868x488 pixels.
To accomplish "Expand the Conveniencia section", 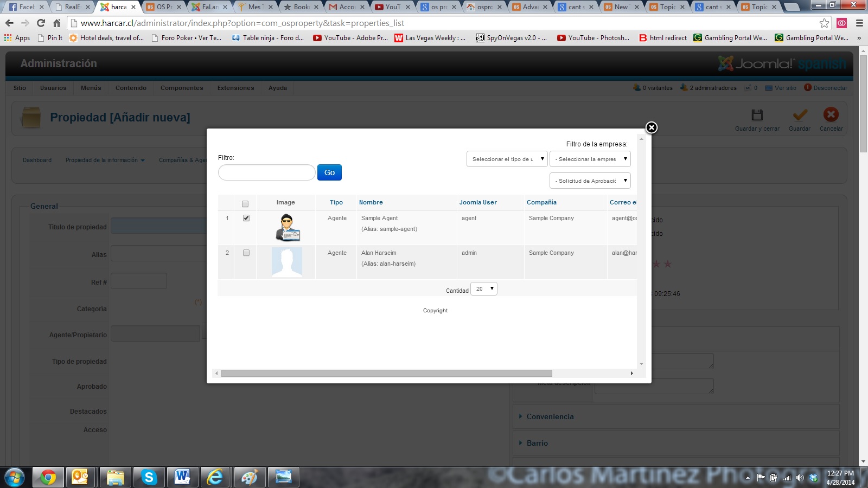I will [550, 416].
